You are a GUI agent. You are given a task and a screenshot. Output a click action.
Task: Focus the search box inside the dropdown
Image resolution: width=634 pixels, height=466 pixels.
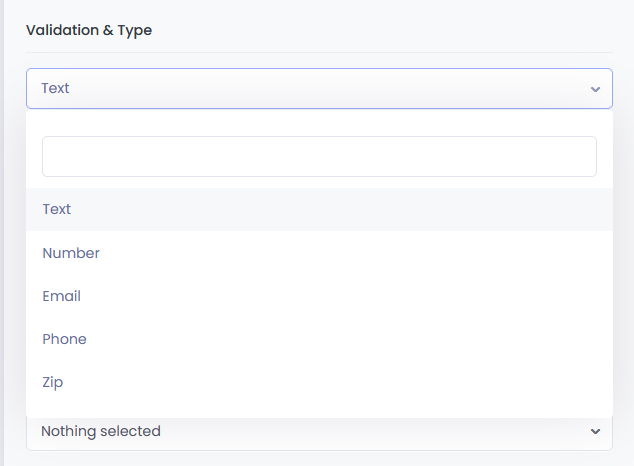pyautogui.click(x=319, y=156)
